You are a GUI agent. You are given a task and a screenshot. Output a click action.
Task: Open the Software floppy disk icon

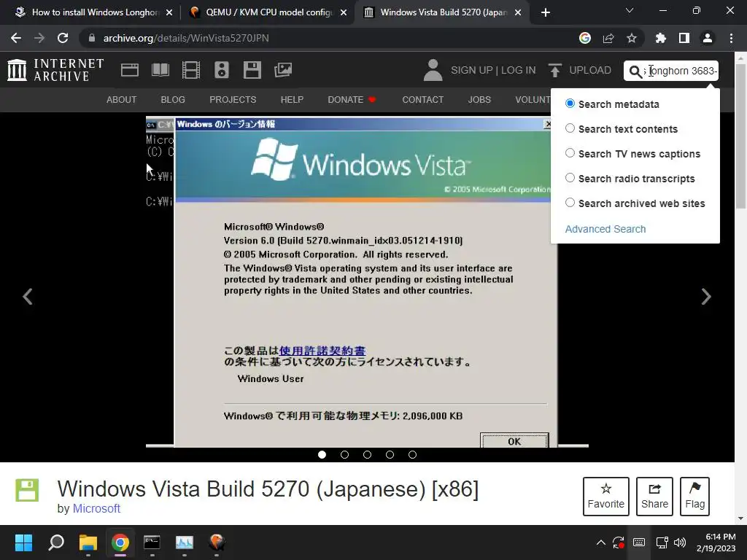(252, 70)
